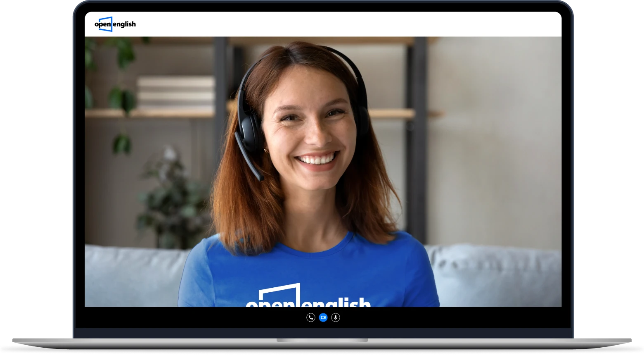This screenshot has width=644, height=358.
Task: End the video call
Action: tap(311, 317)
